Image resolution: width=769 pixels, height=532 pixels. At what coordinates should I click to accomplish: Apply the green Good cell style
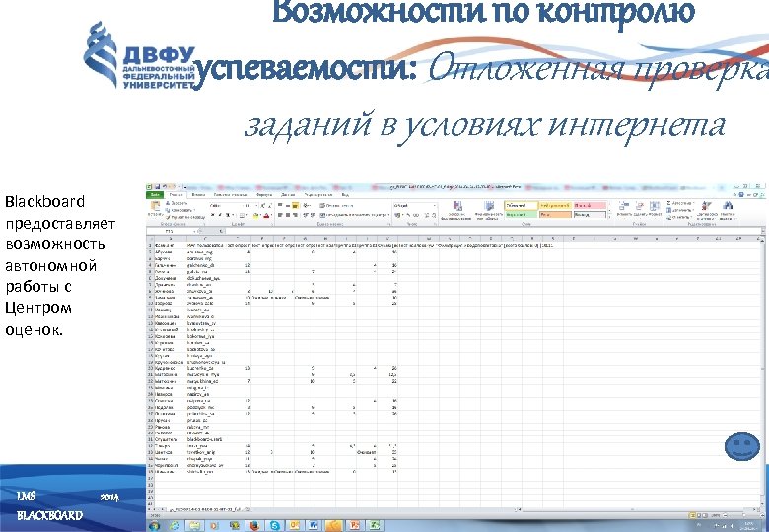point(521,215)
